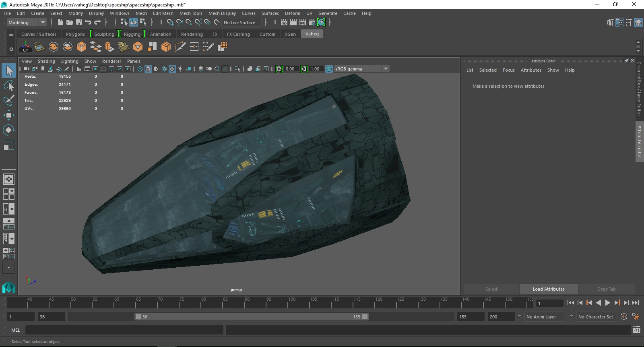Pick the Rotate tool
The height and width of the screenshot is (347, 644).
tap(9, 130)
